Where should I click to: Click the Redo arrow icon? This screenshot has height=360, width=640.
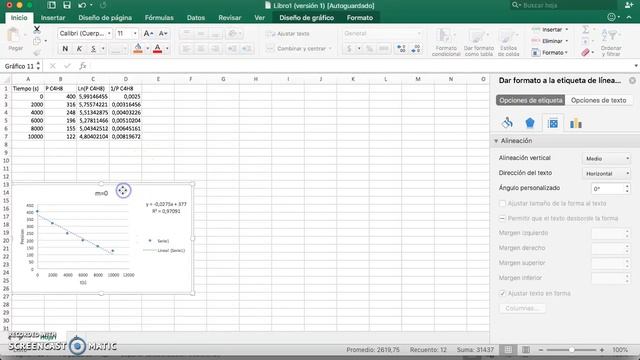point(103,5)
